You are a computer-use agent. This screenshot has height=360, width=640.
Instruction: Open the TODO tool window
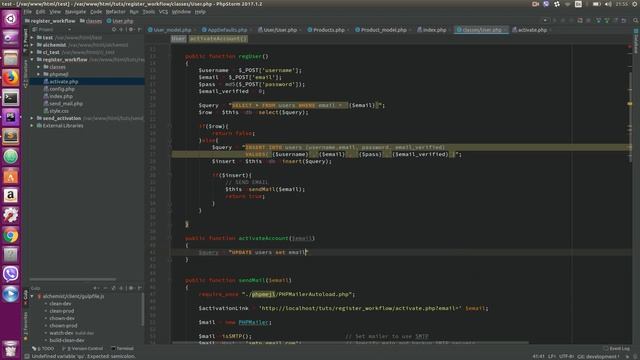pos(43,349)
